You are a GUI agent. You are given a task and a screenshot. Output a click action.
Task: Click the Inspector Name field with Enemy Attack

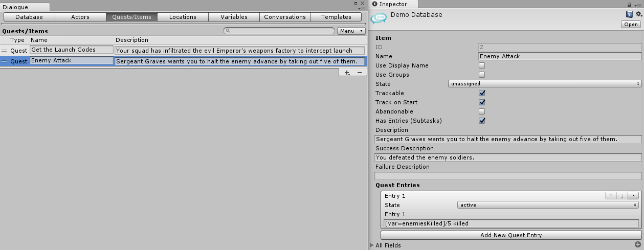[560, 56]
